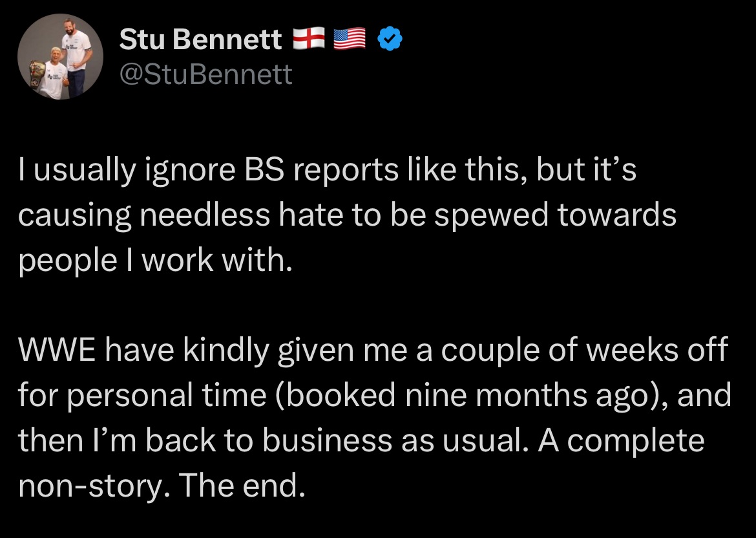Click the phrase 'personal time' in tweet
756x538 pixels.
tap(166, 395)
